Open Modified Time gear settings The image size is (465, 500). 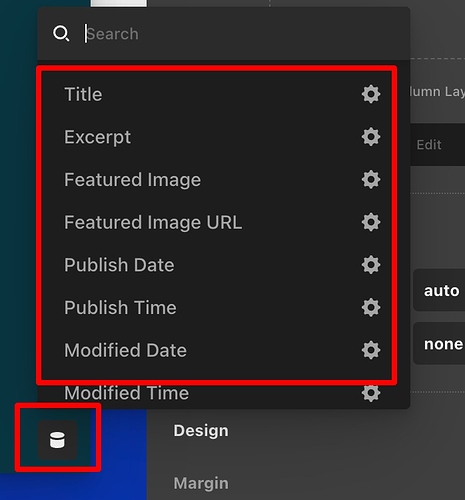pyautogui.click(x=371, y=393)
